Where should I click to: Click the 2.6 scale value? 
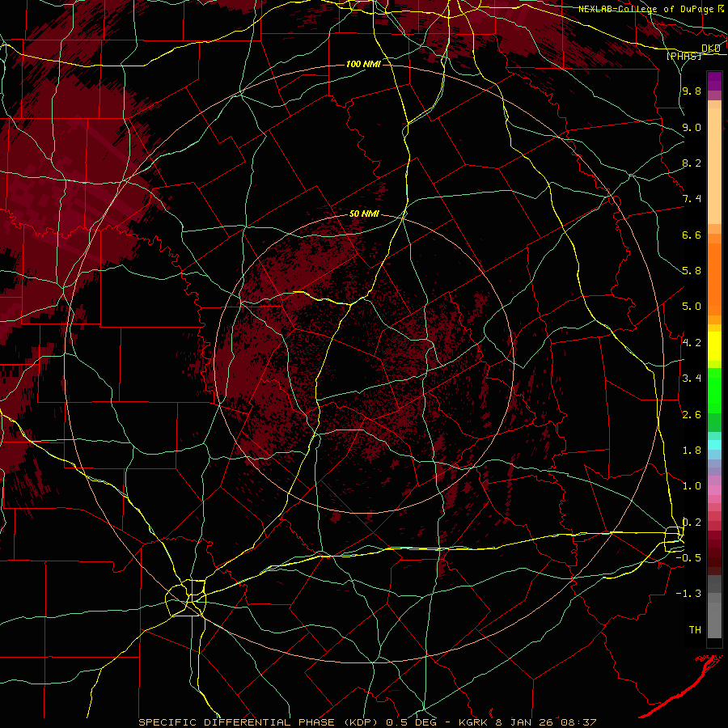coord(692,415)
